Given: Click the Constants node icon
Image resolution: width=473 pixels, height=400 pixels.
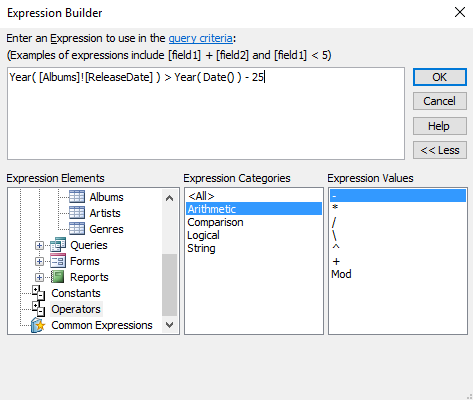Looking at the screenshot, I should (39, 293).
